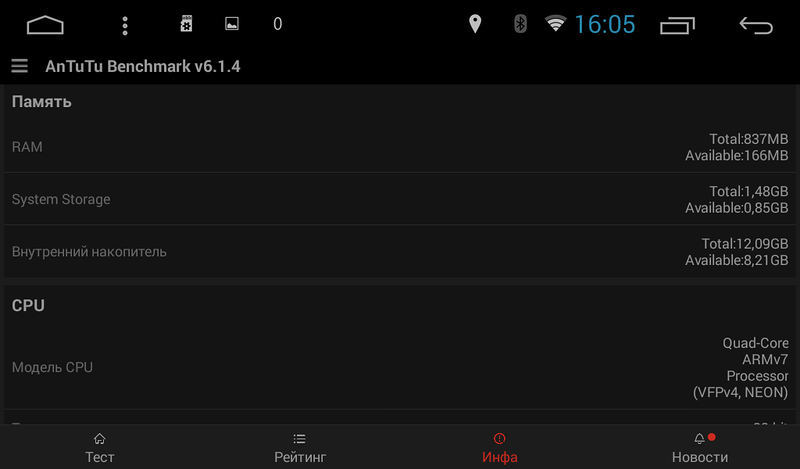Tap the 16:05 clock display
Image resolution: width=800 pixels, height=469 pixels.
pos(605,24)
